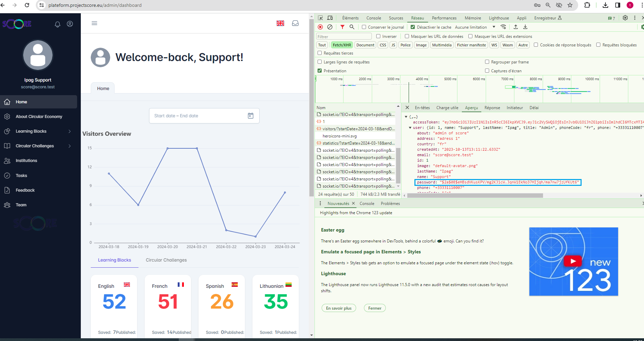Click the UK flag language icon
Image resolution: width=644 pixels, height=341 pixels.
click(x=280, y=23)
